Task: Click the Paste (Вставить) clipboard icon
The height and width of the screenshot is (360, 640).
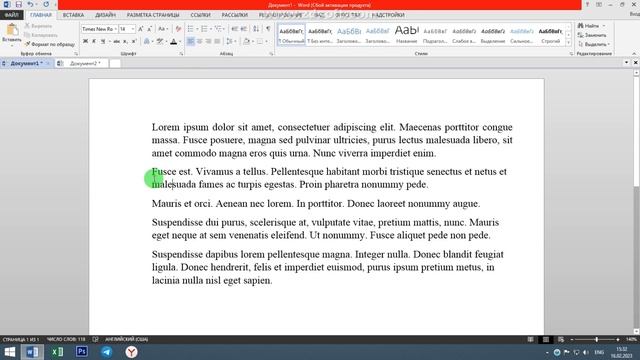Action: pyautogui.click(x=12, y=30)
